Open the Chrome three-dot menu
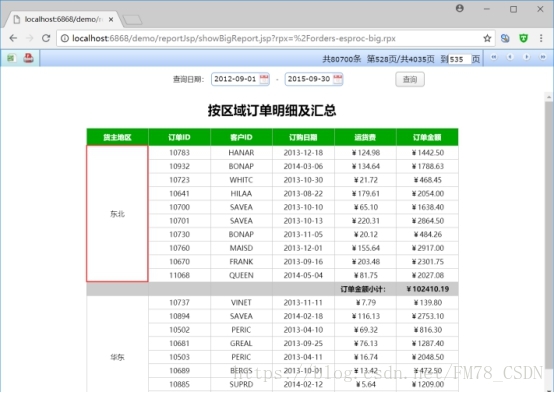Viewport: 554px width, 393px height. 541,38
